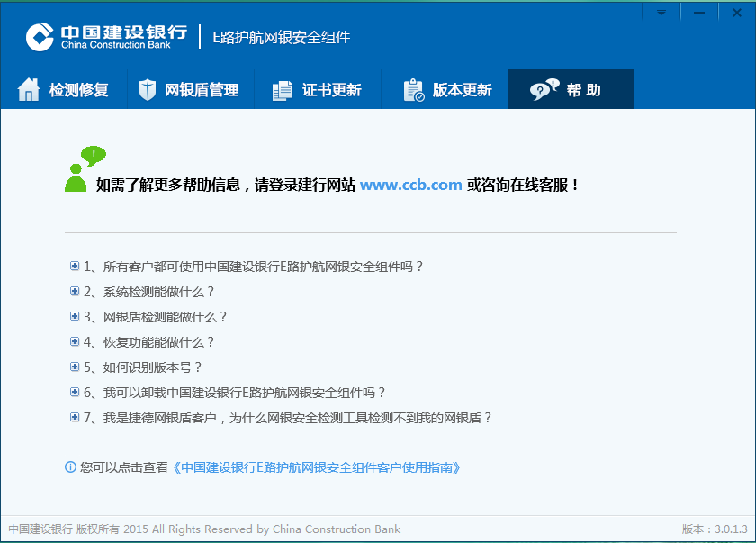Click question text 网银盾检测能做什么
Screen dimensions: 756x543
tap(165, 317)
